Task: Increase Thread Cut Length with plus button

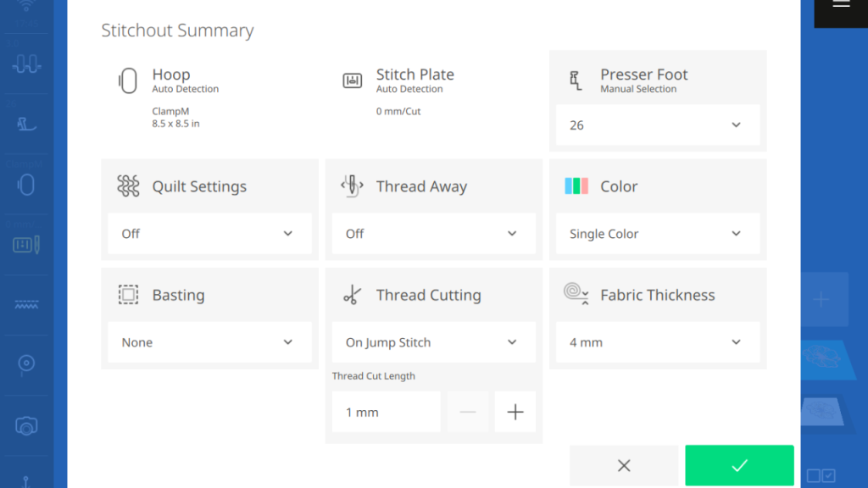Action: point(515,413)
